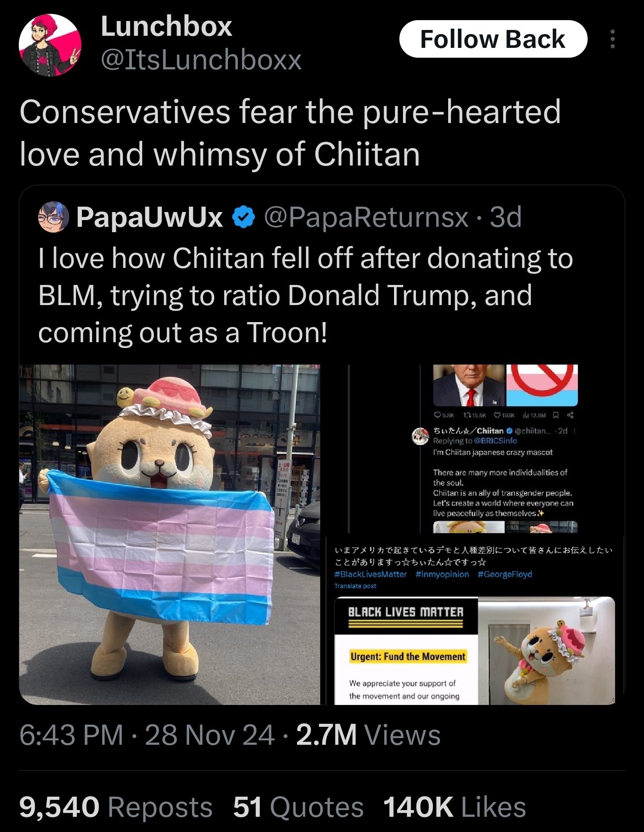Image resolution: width=644 pixels, height=832 pixels.
Task: Open the quoted post text by PapaUwUx
Action: (x=305, y=295)
